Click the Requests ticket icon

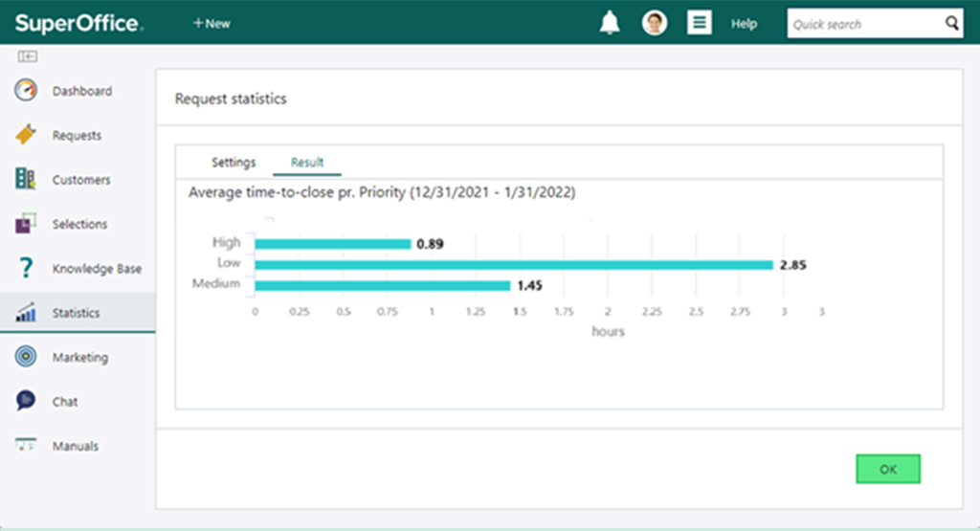26,134
